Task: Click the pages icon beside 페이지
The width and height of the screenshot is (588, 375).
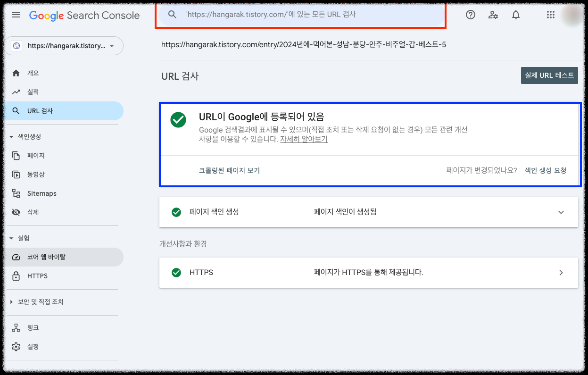Action: [16, 156]
